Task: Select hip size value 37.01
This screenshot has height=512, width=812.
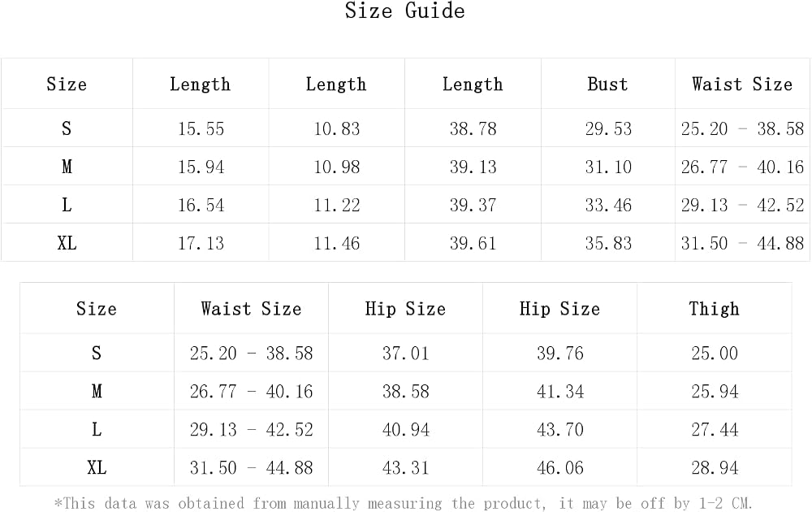Action: (x=406, y=354)
